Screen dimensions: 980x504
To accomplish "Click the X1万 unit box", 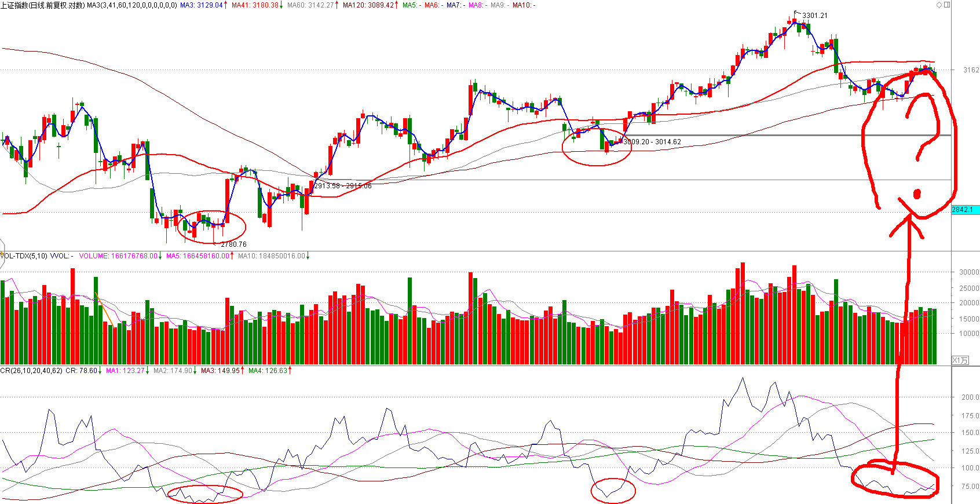I will point(960,360).
